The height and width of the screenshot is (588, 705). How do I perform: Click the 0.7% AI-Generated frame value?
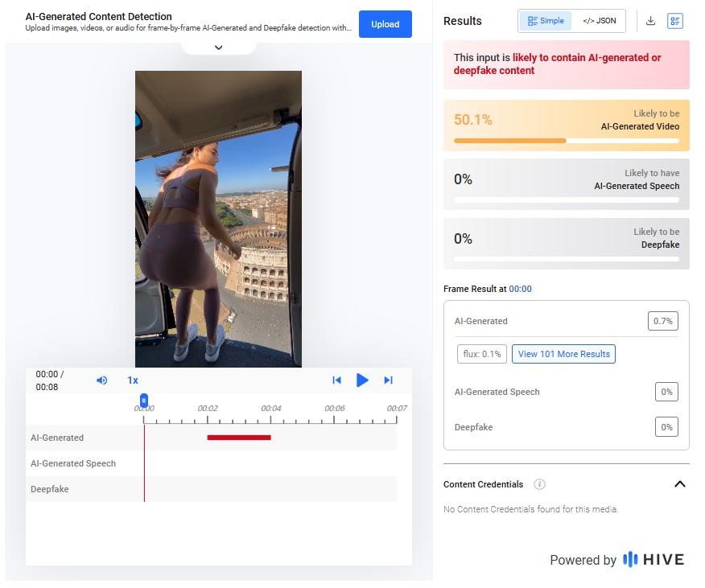tap(662, 321)
